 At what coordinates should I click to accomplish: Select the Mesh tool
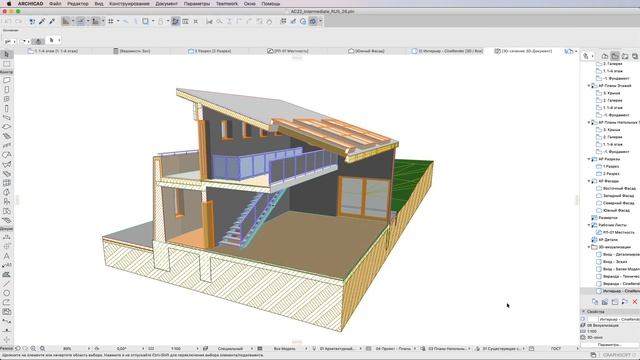tap(7, 221)
